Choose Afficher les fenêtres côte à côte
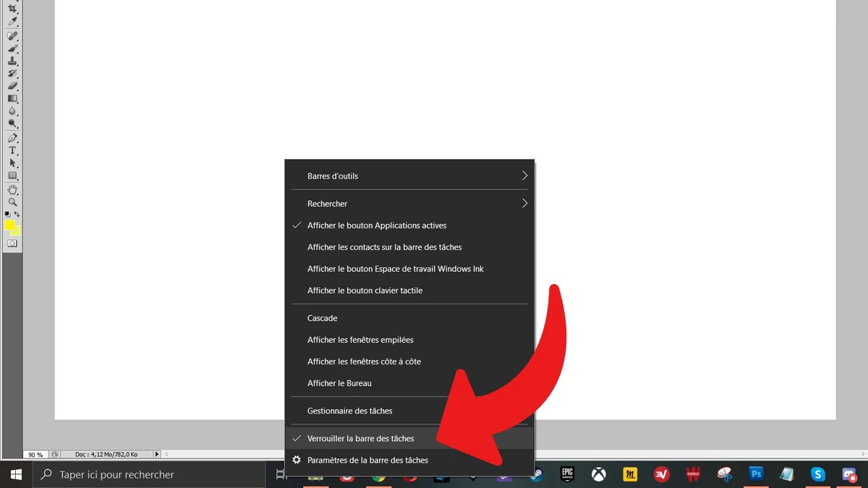This screenshot has width=868, height=488. point(364,361)
